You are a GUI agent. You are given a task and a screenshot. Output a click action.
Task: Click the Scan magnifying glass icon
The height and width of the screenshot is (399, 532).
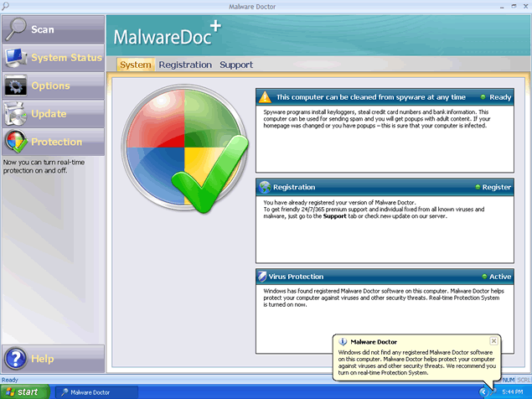pyautogui.click(x=16, y=29)
